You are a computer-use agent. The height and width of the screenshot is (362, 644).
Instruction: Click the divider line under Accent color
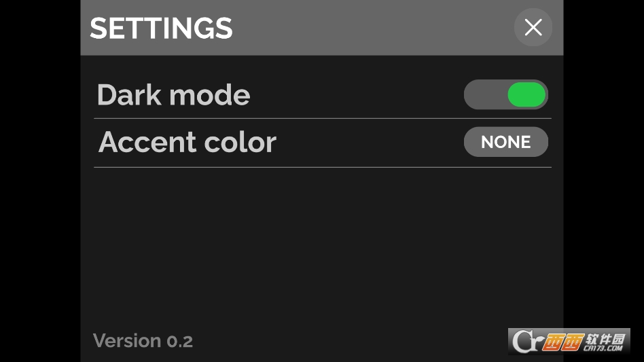323,167
